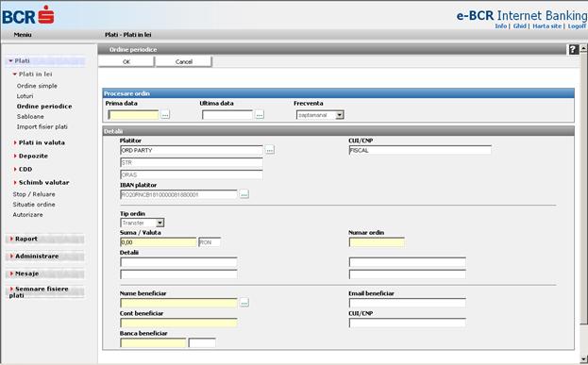Click the Cancel button
The width and height of the screenshot is (588, 365).
(x=184, y=62)
